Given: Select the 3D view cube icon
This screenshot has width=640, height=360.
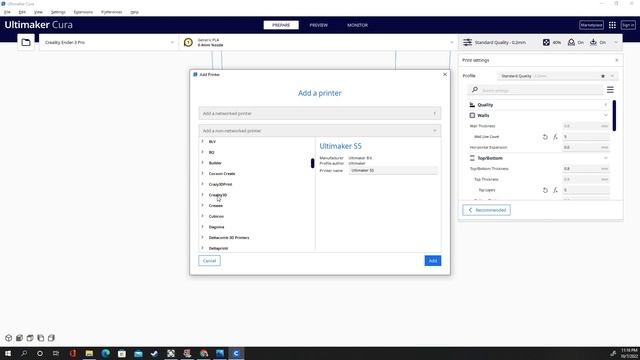Looking at the screenshot, I should [x=9, y=338].
